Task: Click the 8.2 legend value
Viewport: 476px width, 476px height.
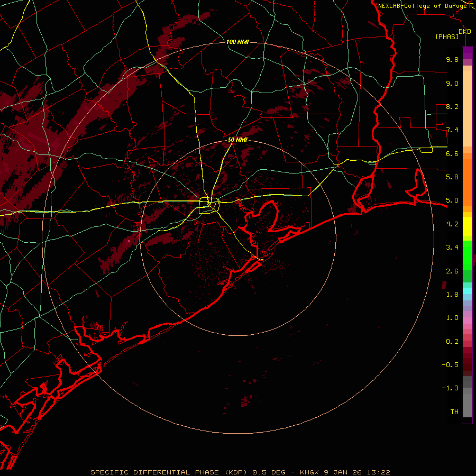Action: click(452, 106)
